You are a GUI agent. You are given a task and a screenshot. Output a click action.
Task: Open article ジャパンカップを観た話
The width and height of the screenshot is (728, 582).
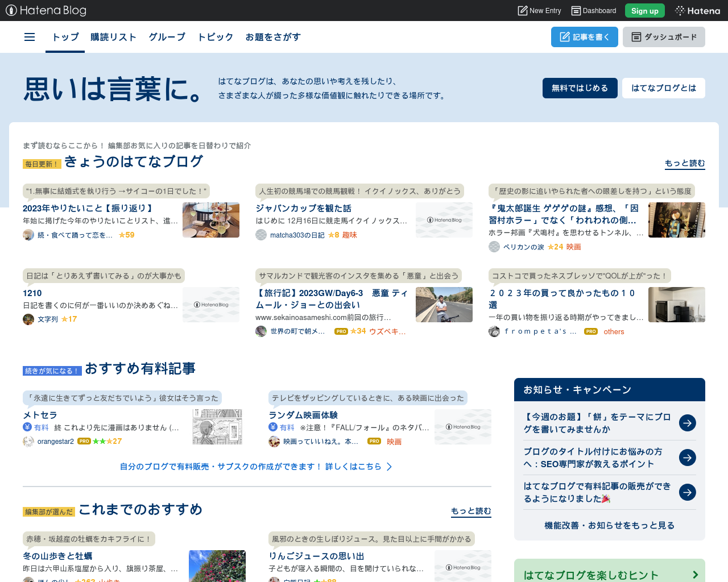tap(303, 208)
